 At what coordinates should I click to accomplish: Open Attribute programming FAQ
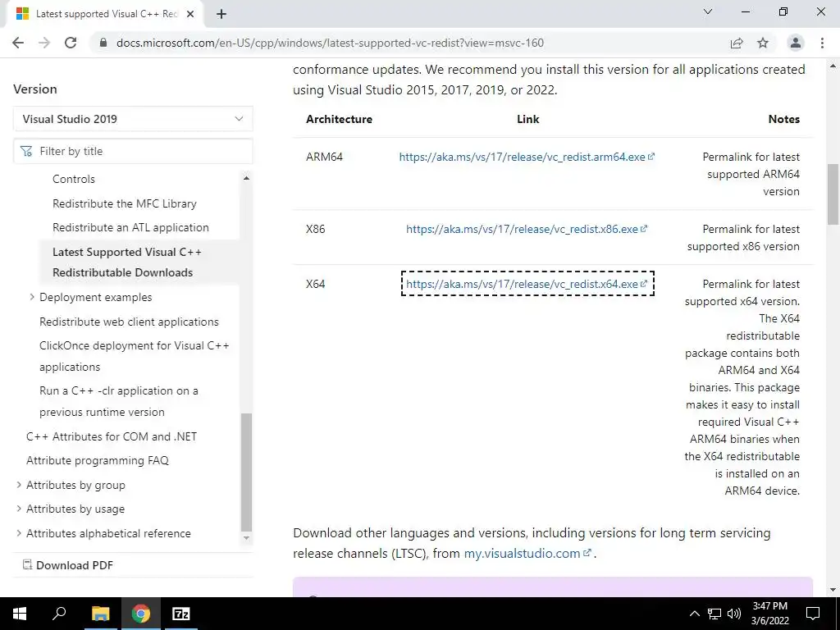(x=98, y=460)
